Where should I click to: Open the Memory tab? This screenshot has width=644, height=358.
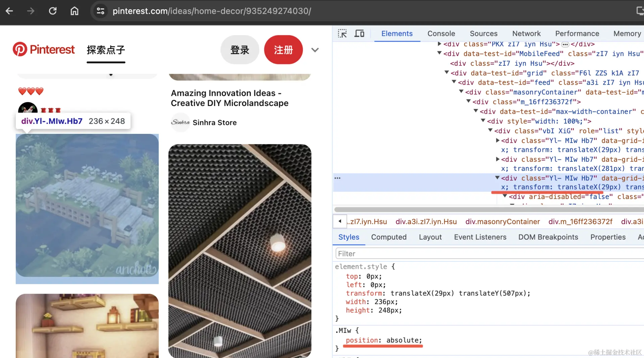pos(627,34)
